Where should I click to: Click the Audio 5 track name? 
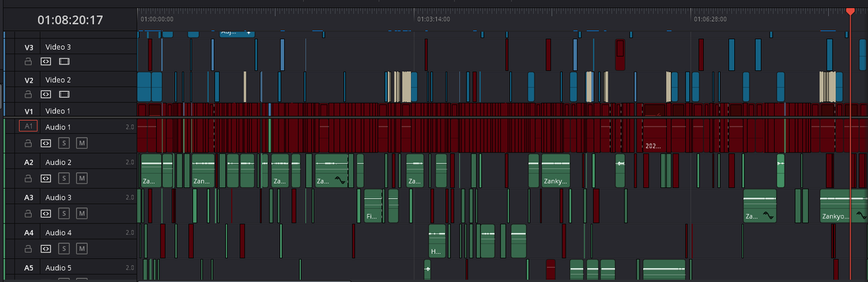(59, 268)
